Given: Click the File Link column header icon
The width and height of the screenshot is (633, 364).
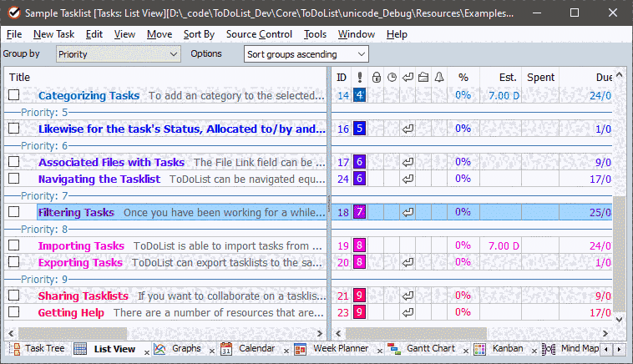Looking at the screenshot, I should pos(423,77).
